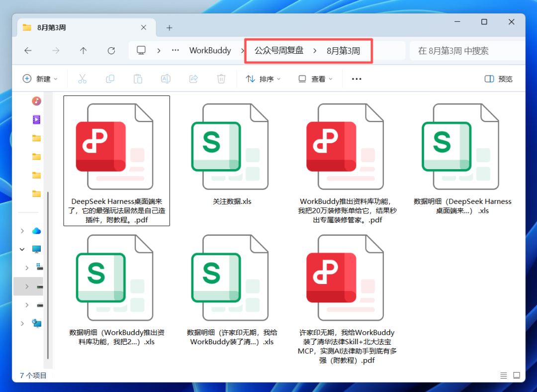Open the 新建 dropdown menu
The height and width of the screenshot is (392, 537).
click(x=40, y=79)
